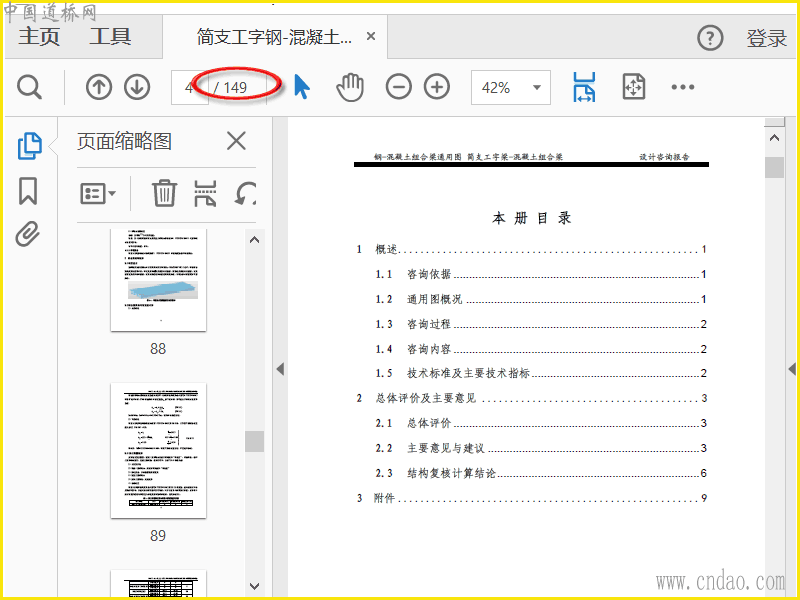Select partially visible thumbnail below page 89

(x=159, y=584)
